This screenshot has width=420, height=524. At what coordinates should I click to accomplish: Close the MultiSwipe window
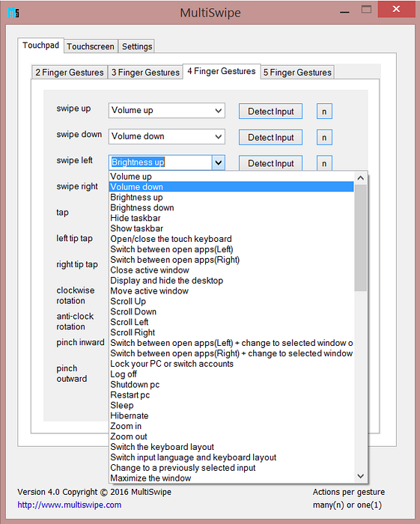pyautogui.click(x=396, y=9)
